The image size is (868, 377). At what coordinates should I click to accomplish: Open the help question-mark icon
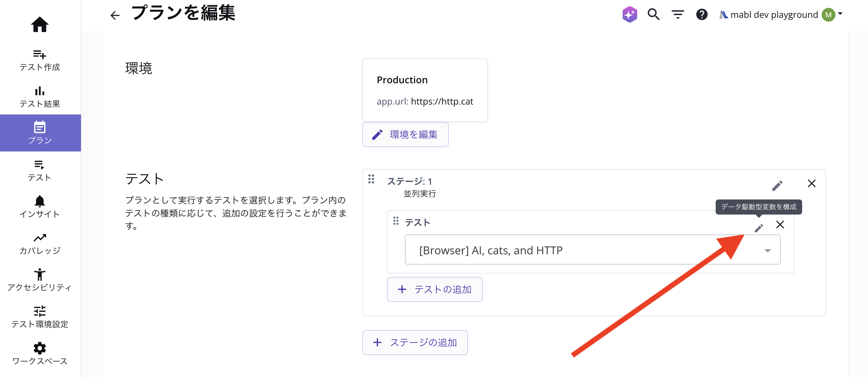point(702,14)
